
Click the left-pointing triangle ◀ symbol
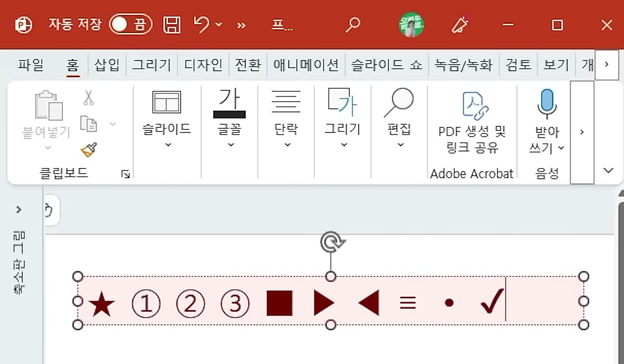click(x=369, y=303)
